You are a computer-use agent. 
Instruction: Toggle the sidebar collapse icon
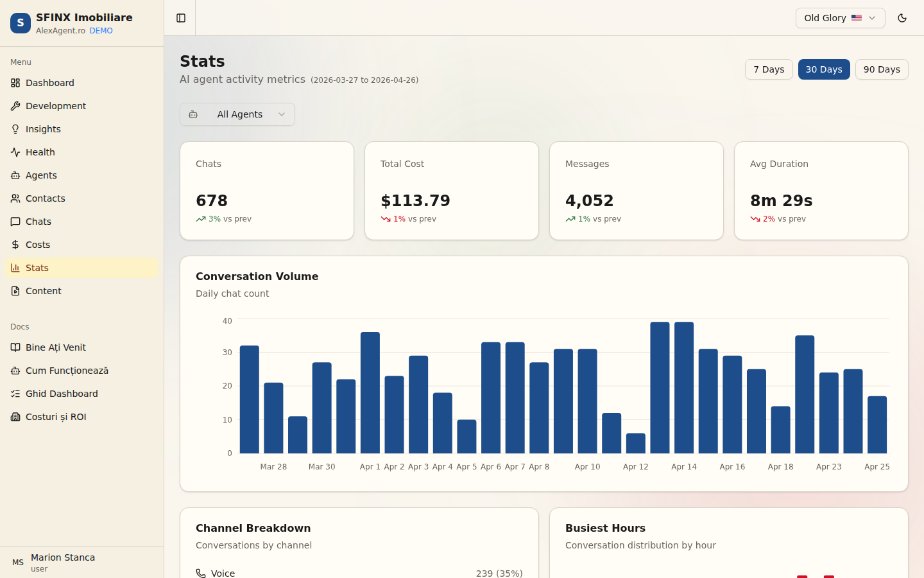click(x=181, y=18)
